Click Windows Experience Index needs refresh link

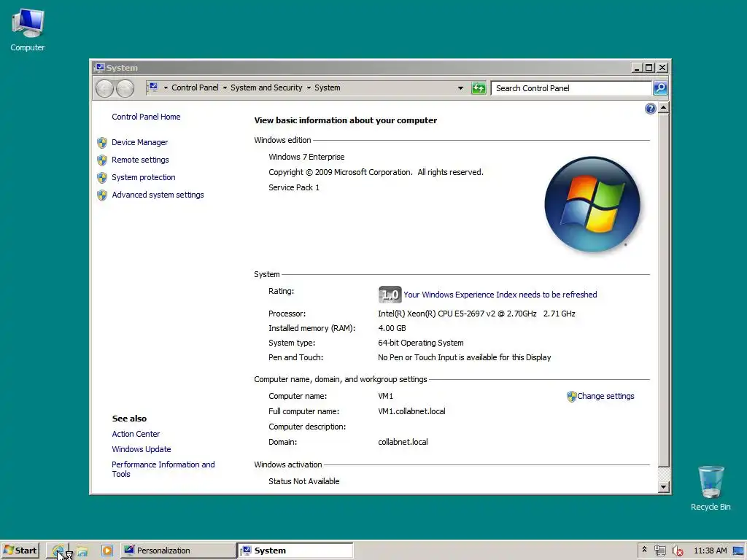pos(500,295)
